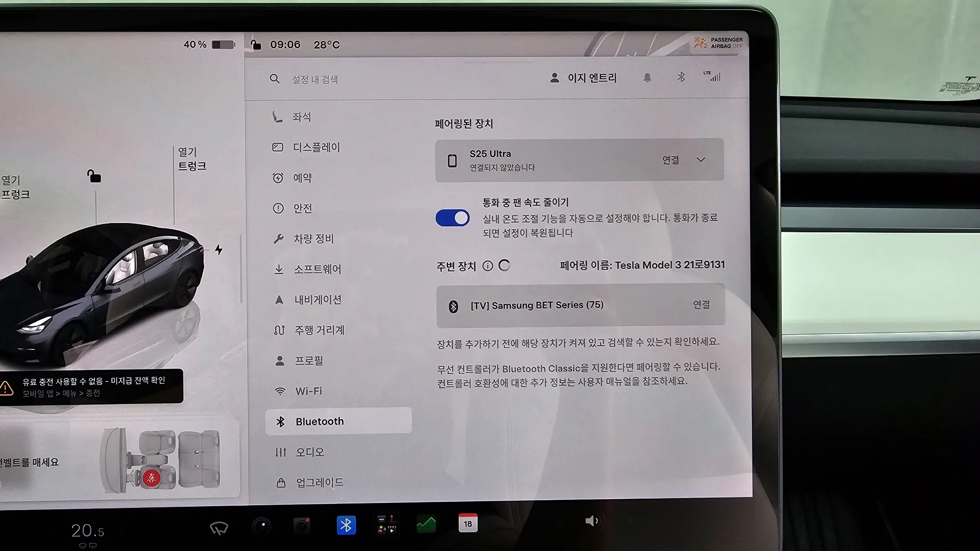Click the 페어링된 장치 heading

pos(464,123)
